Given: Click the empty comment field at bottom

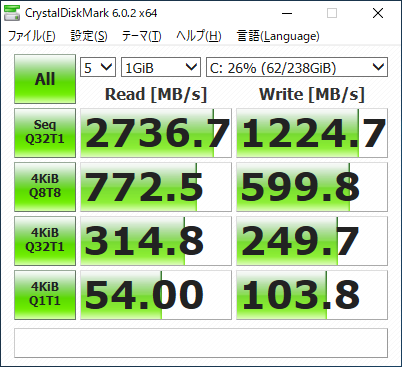Looking at the screenshot, I should (x=201, y=343).
